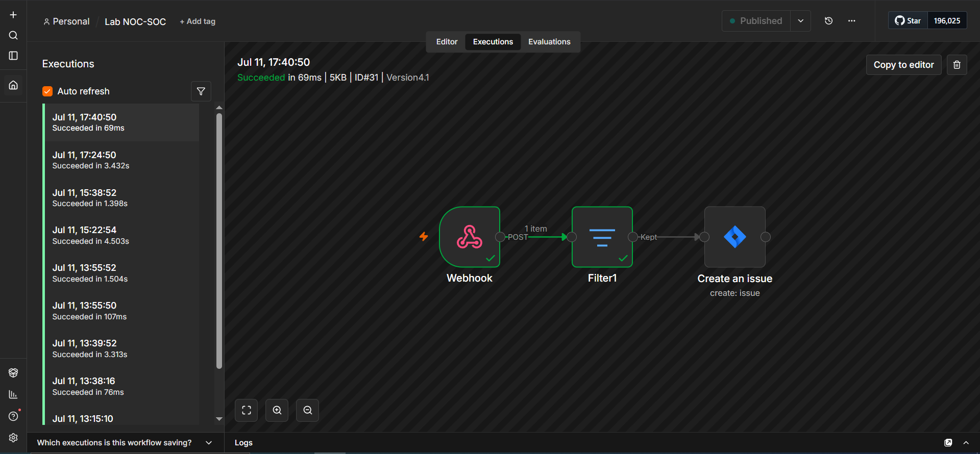Viewport: 980px width, 454px height.
Task: Expand 'Which executions is this workflow saving?'
Action: [x=125, y=443]
